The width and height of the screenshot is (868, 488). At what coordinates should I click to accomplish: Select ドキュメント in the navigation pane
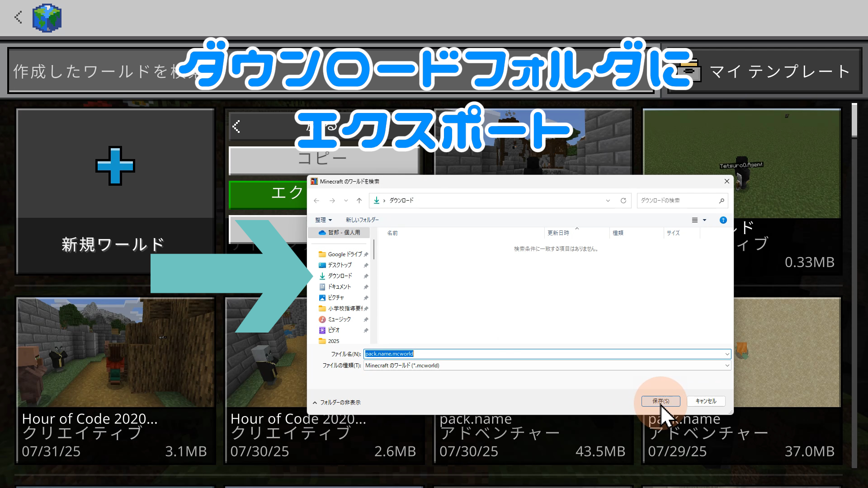point(339,287)
